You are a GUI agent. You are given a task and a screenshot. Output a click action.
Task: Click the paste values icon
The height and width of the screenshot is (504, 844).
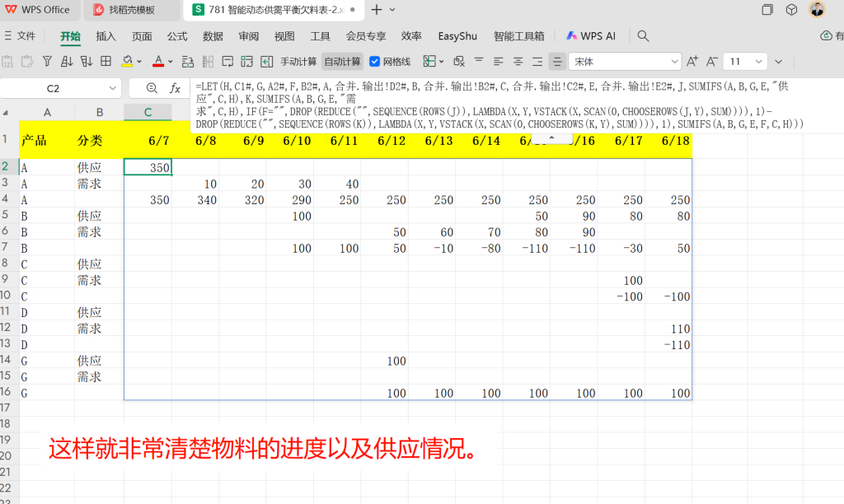(x=7, y=61)
